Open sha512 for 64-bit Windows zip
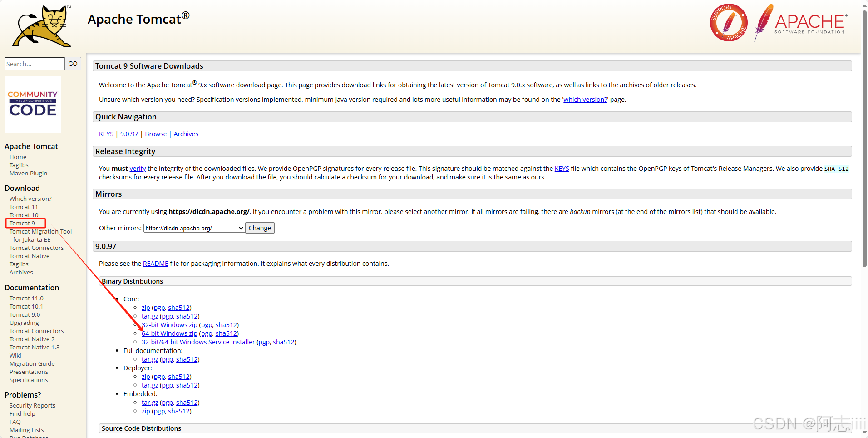The height and width of the screenshot is (438, 868). tap(226, 333)
